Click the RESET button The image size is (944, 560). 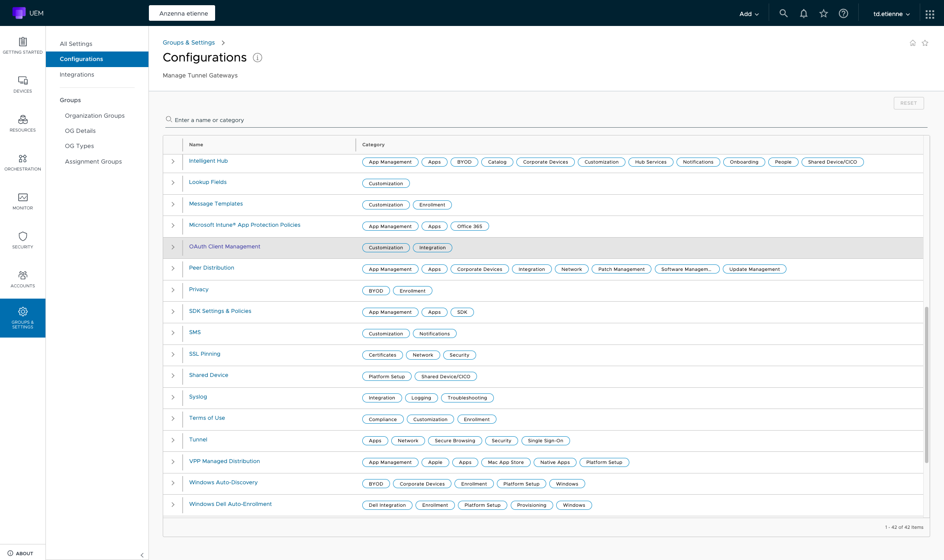pos(909,103)
